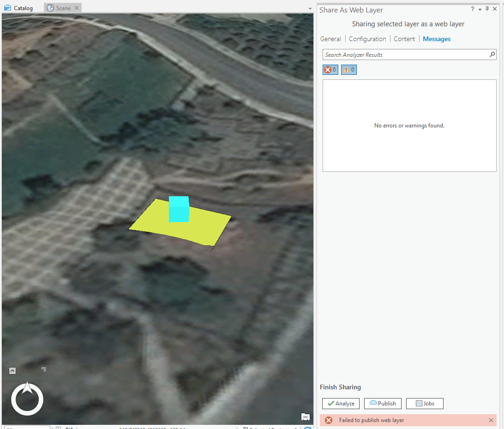Image resolution: width=504 pixels, height=429 pixels.
Task: Click the red error icon in failure banner
Action: point(329,420)
